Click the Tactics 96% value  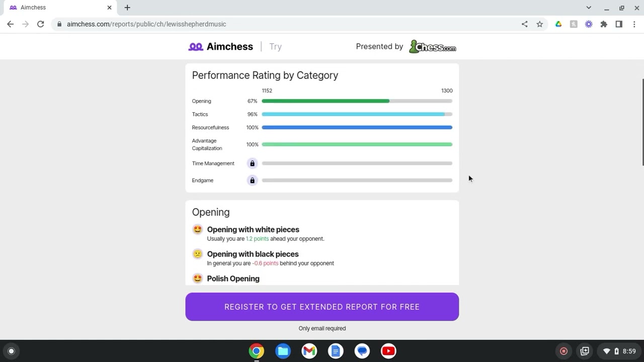point(252,114)
